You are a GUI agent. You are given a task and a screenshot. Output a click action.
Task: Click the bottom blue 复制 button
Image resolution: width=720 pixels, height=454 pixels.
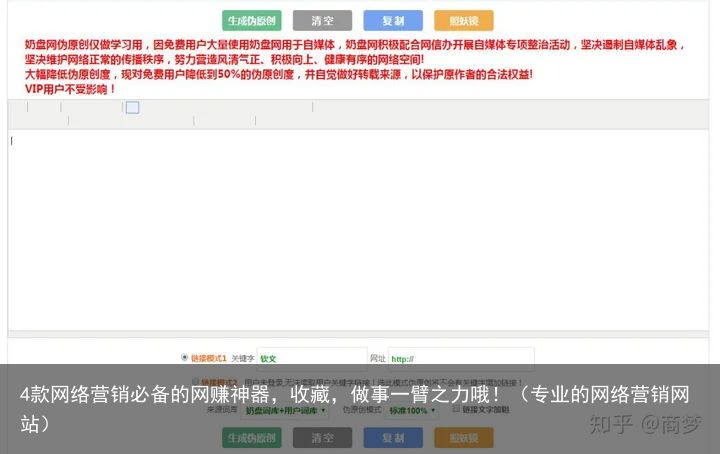tap(393, 437)
